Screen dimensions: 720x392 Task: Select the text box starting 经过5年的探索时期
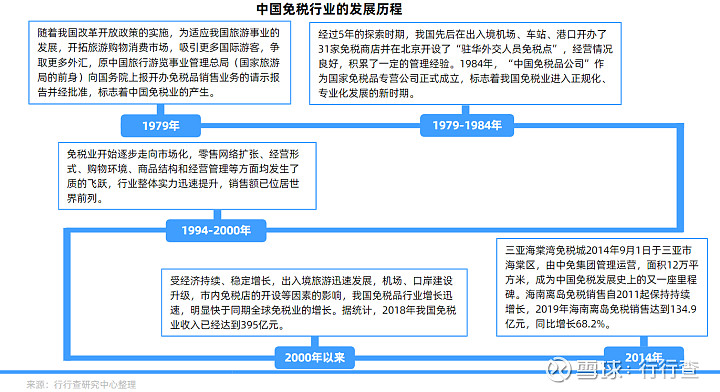pyautogui.click(x=465, y=63)
